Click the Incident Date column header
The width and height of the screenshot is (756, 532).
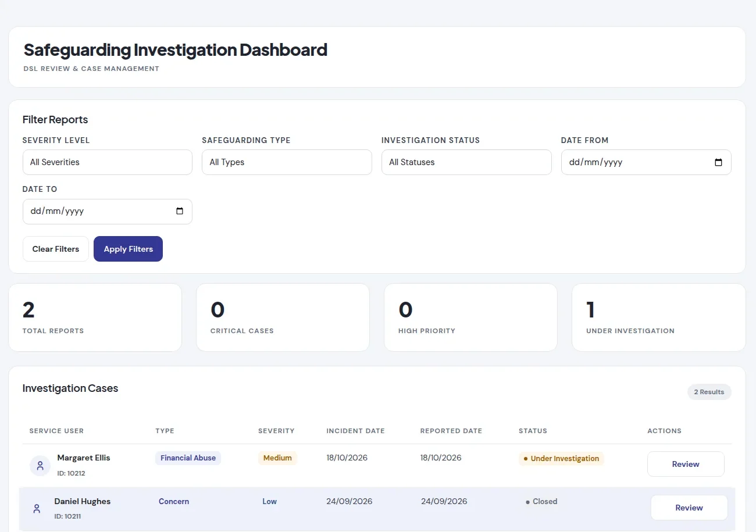[356, 431]
